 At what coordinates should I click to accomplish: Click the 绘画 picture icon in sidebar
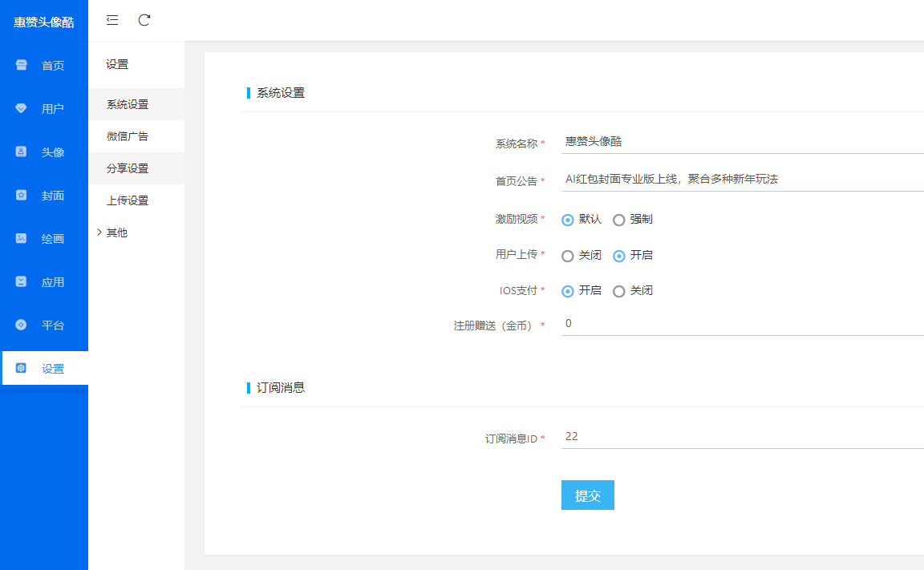(21, 238)
